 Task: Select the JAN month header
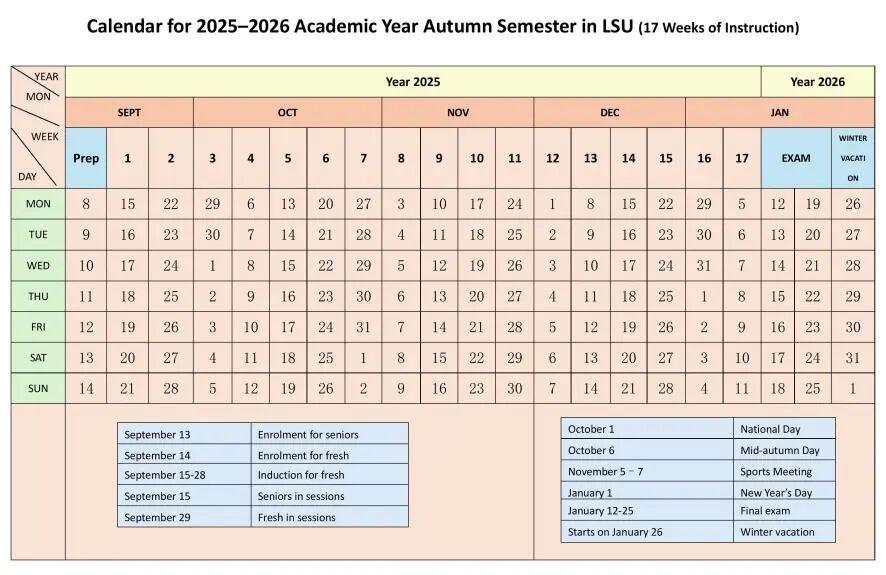pyautogui.click(x=779, y=113)
